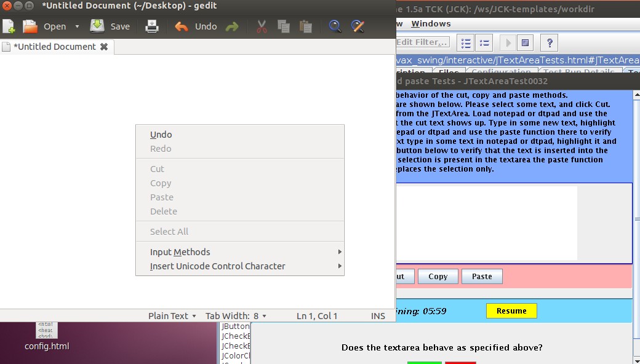Click the Paste button in test panel

tap(482, 277)
